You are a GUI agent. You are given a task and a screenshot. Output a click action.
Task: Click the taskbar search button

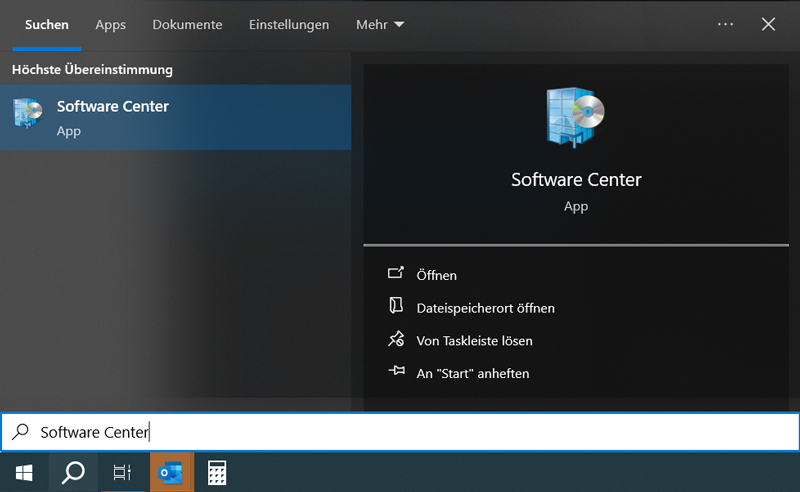tap(73, 473)
